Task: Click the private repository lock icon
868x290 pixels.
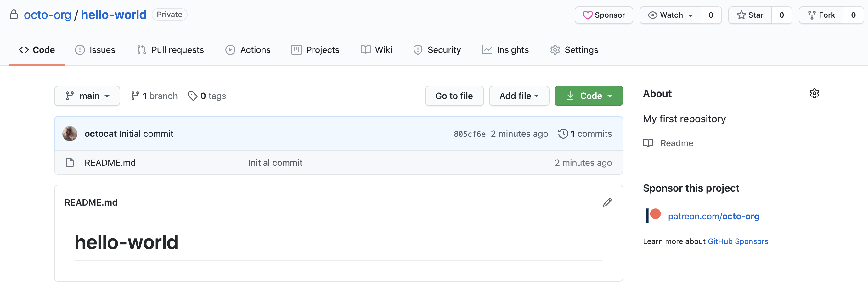Action: [x=14, y=14]
